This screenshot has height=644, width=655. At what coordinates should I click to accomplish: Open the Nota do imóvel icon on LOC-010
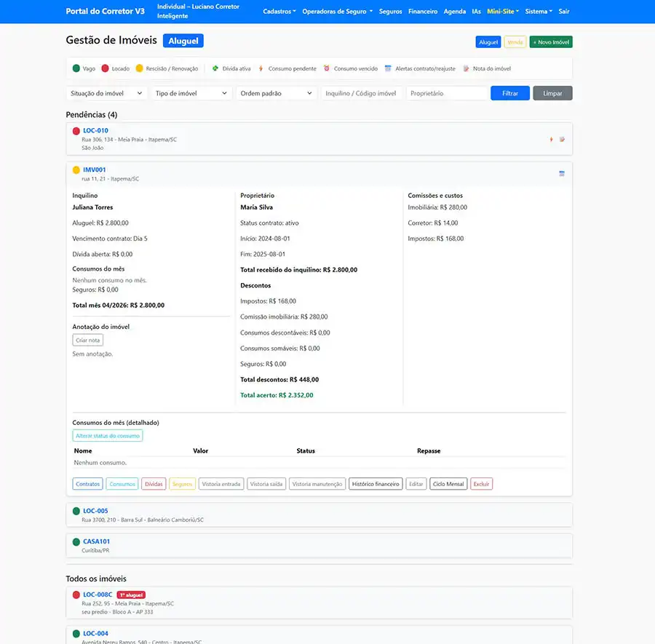561,139
